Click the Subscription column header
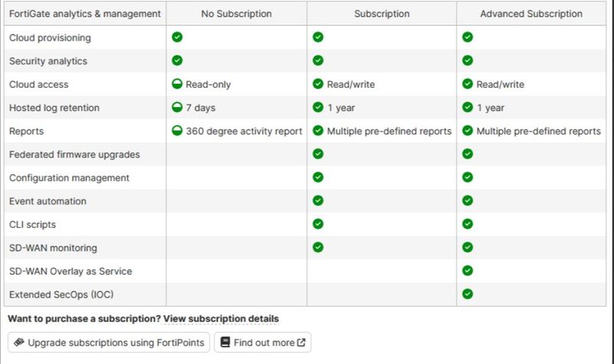This screenshot has height=364, width=614. pyautogui.click(x=381, y=14)
